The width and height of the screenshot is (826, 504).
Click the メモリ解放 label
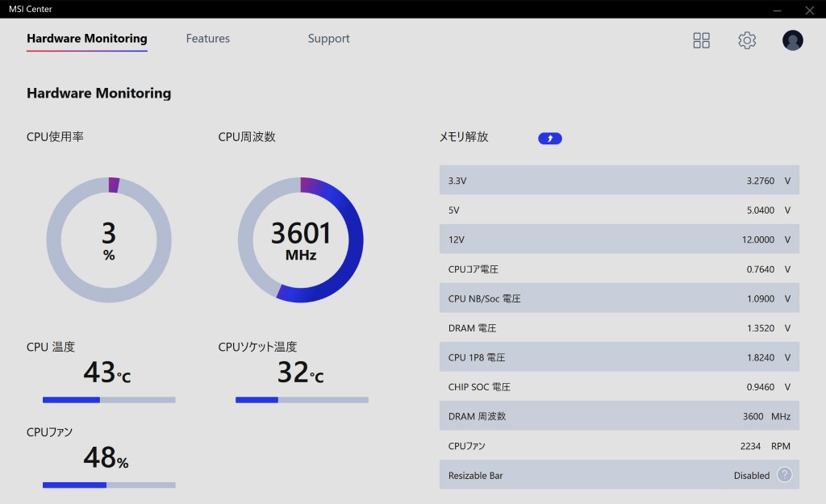464,137
